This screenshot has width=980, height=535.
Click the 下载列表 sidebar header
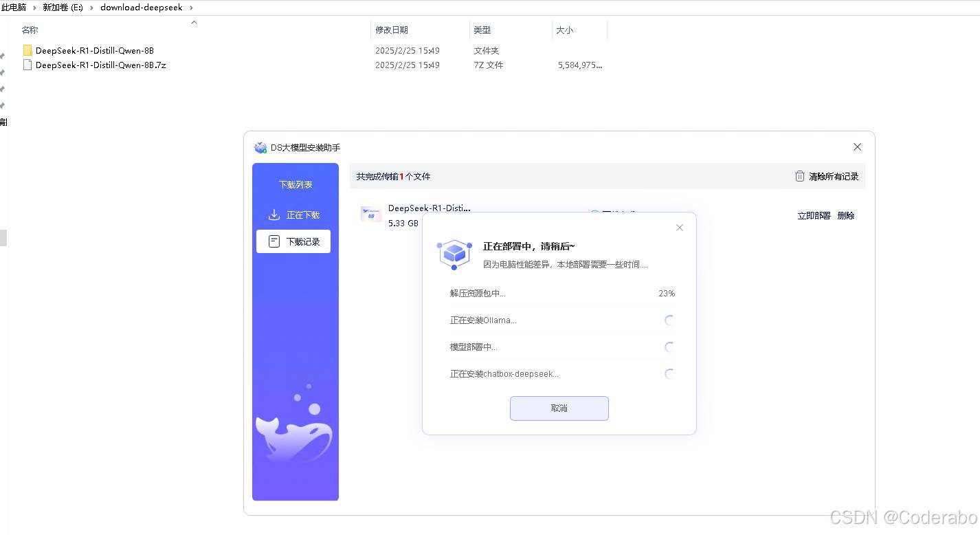[x=296, y=185]
